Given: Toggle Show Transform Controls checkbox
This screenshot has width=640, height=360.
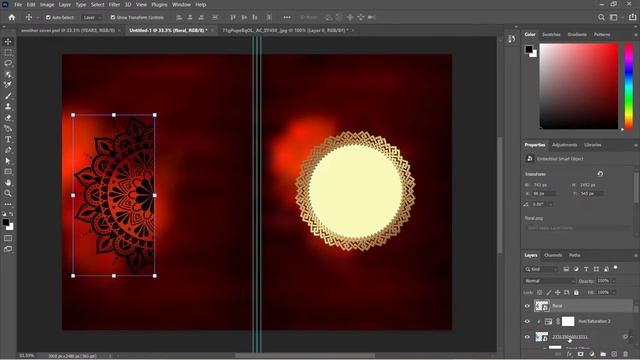Looking at the screenshot, I should pyautogui.click(x=113, y=18).
